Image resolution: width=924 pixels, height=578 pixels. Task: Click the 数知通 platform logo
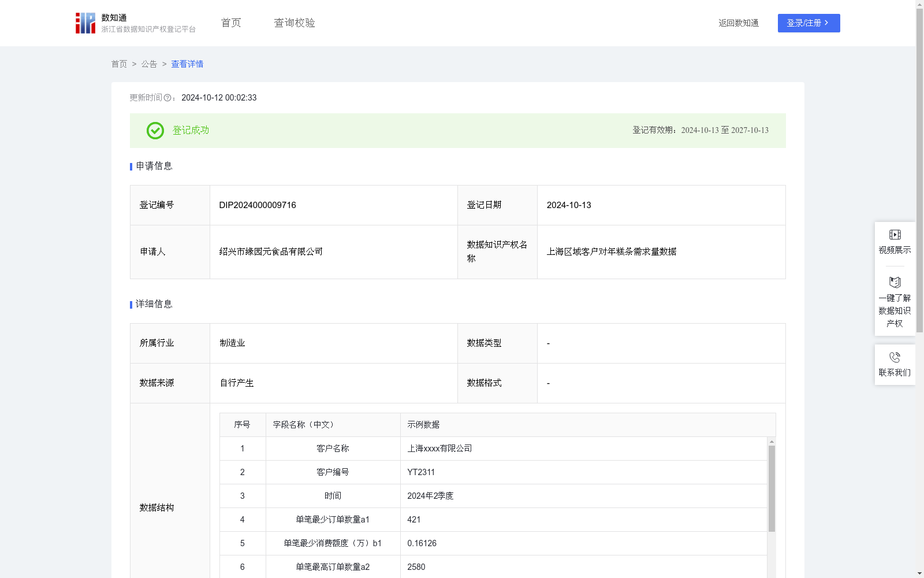click(x=136, y=23)
